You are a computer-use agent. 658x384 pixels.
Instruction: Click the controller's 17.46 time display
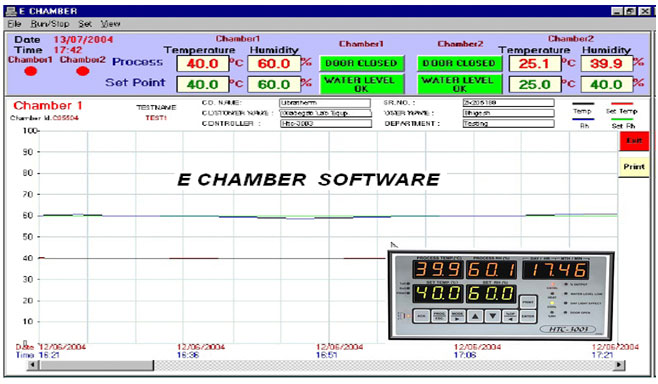[x=555, y=270]
